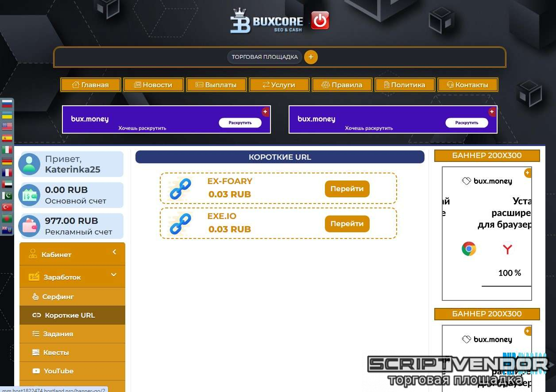Image resolution: width=556 pixels, height=392 pixels.
Task: Click the Торговая площадка pill button
Action: (x=265, y=57)
